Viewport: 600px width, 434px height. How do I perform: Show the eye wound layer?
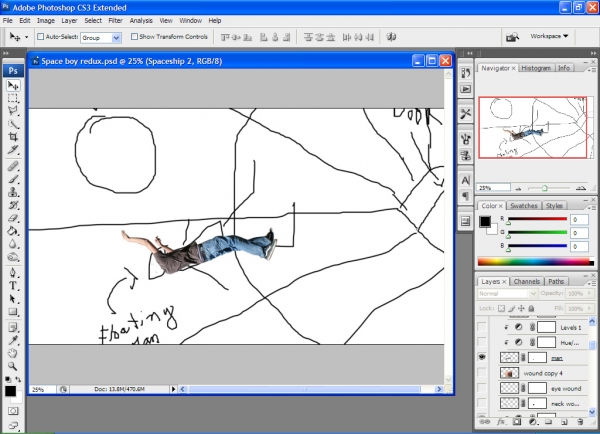click(x=482, y=388)
